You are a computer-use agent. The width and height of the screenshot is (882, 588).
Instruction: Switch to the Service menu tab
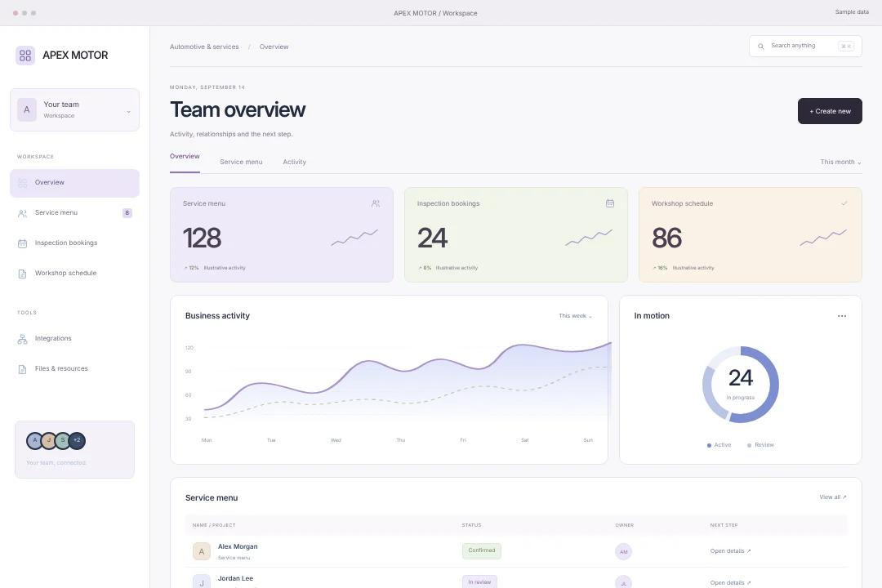[x=241, y=162]
